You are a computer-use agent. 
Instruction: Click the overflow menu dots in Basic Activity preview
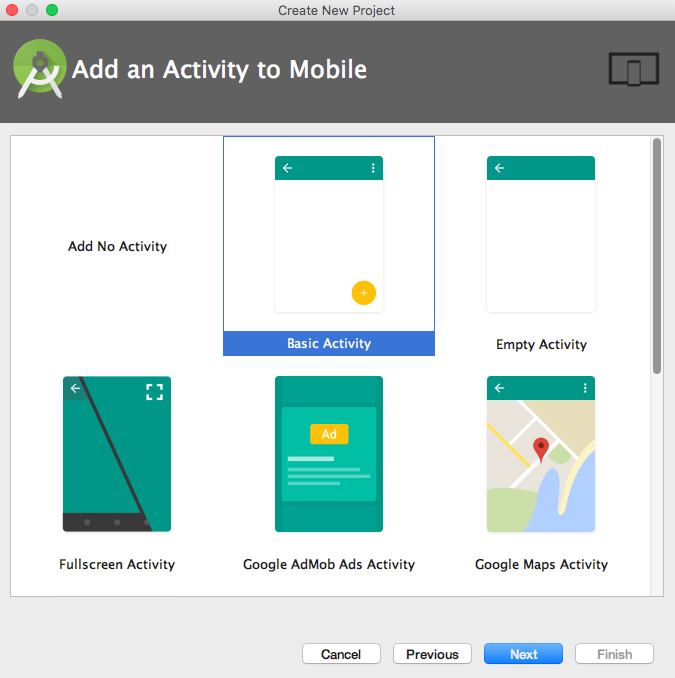[373, 168]
